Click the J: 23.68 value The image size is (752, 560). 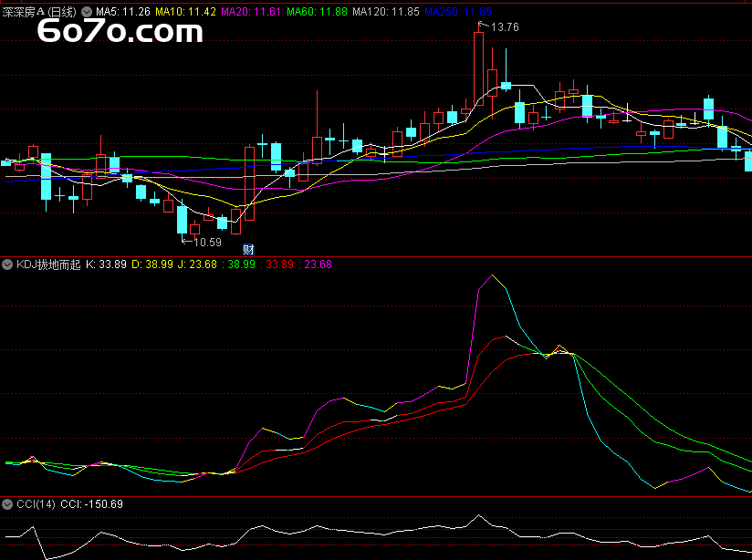pyautogui.click(x=197, y=264)
